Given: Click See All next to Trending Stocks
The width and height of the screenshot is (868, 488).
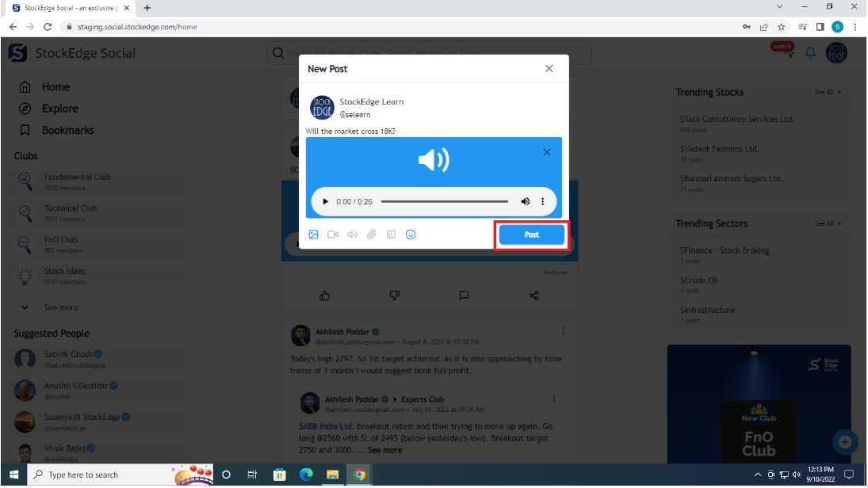Looking at the screenshot, I should (x=828, y=93).
